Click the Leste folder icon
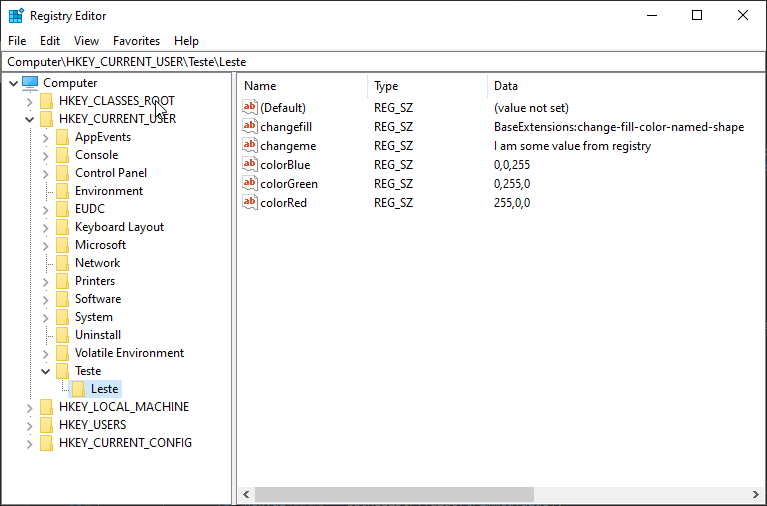767x506 pixels. point(79,389)
